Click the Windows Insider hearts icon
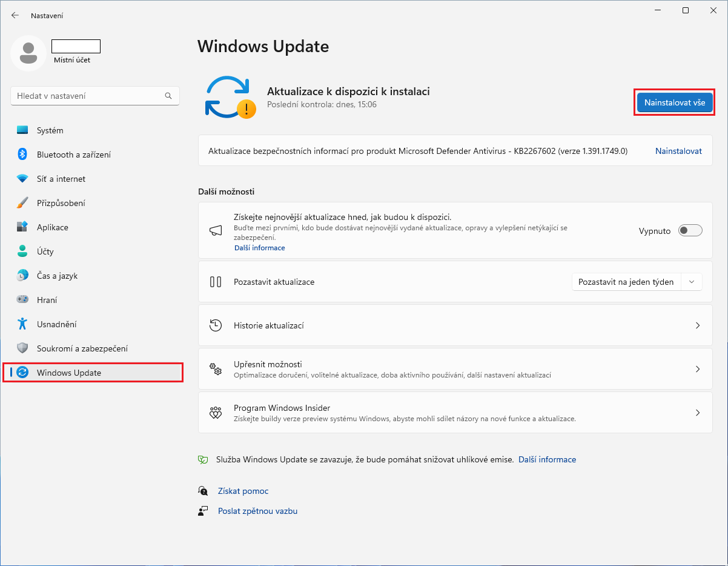The width and height of the screenshot is (728, 566). pyautogui.click(x=216, y=413)
